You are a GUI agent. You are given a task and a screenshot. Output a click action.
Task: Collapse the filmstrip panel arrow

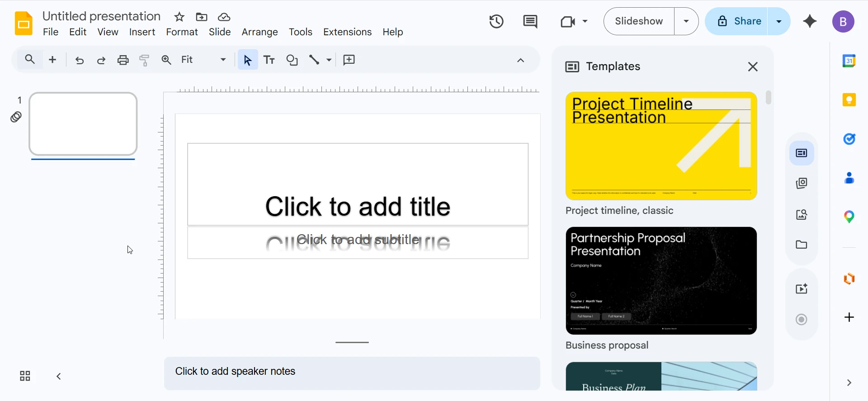pyautogui.click(x=59, y=376)
